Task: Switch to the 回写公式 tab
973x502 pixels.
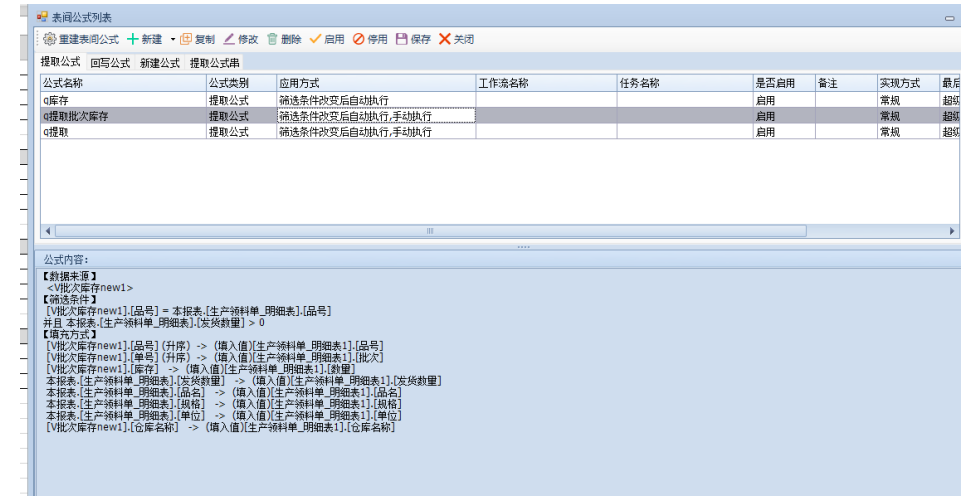Action: (110, 63)
